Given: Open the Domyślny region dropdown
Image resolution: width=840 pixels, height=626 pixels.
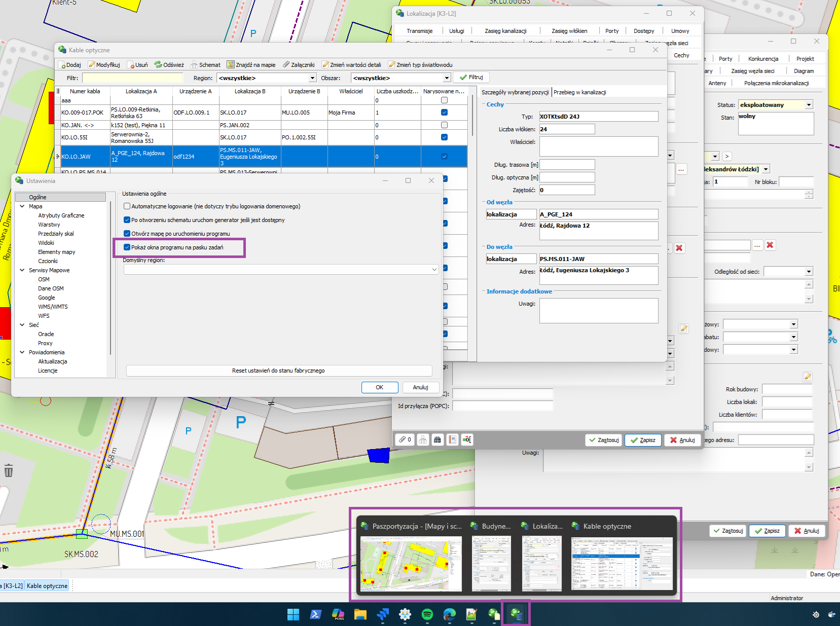Looking at the screenshot, I should pos(434,270).
